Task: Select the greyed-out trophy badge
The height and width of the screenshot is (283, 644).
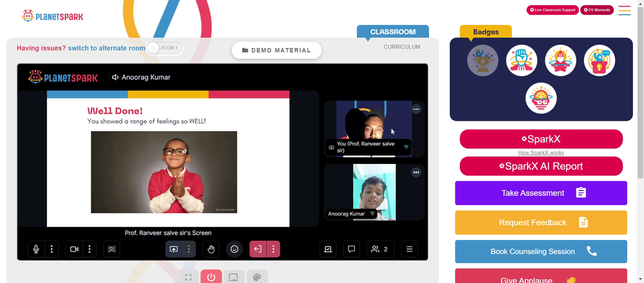Action: pyautogui.click(x=482, y=60)
